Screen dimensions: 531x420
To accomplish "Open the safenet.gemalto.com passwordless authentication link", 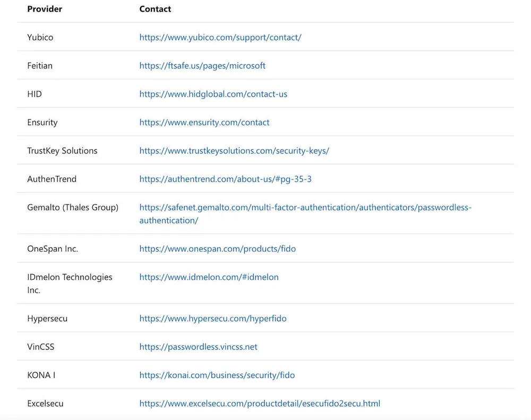I will pos(305,208).
